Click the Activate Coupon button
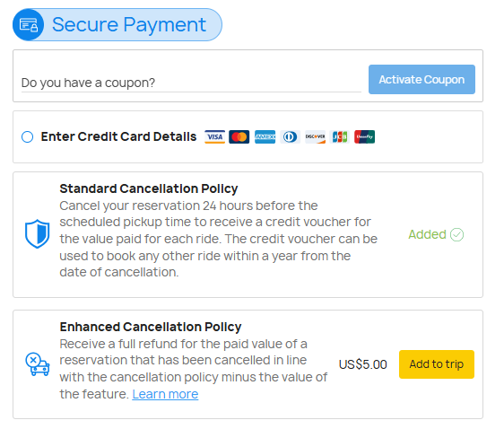 pos(421,80)
